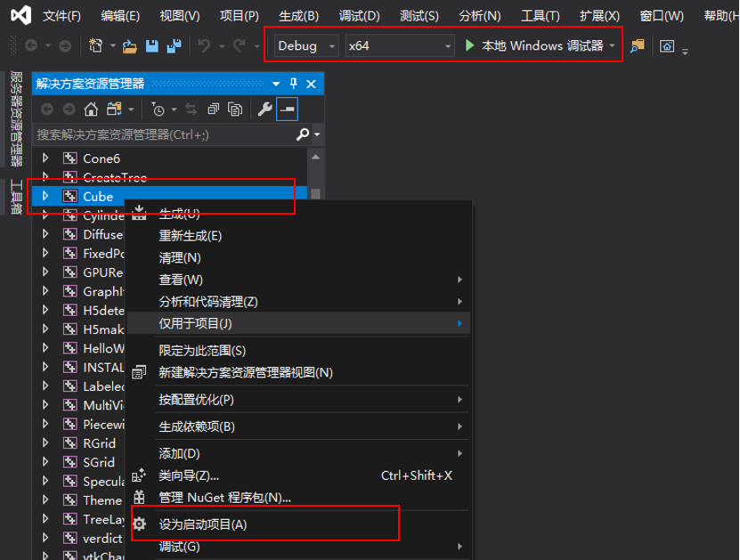
Task: Click the collapse all icon
Action: [x=214, y=110]
